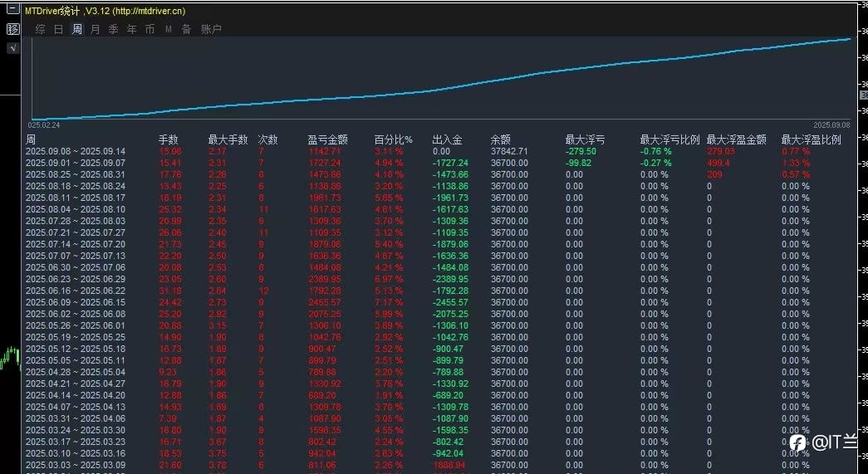Open the 季 quarterly tab
868x474 pixels.
pyautogui.click(x=114, y=29)
